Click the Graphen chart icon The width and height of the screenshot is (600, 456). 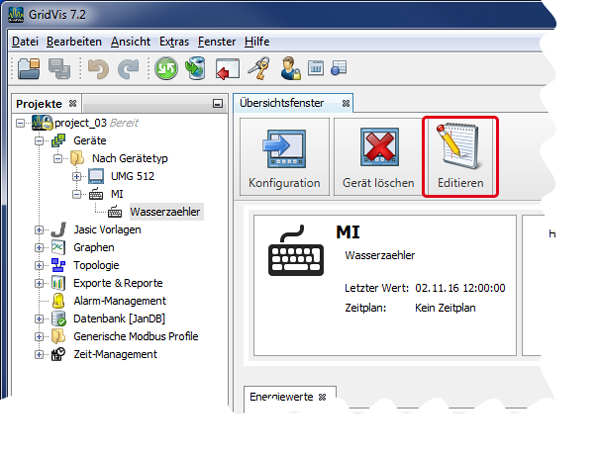pyautogui.click(x=58, y=247)
